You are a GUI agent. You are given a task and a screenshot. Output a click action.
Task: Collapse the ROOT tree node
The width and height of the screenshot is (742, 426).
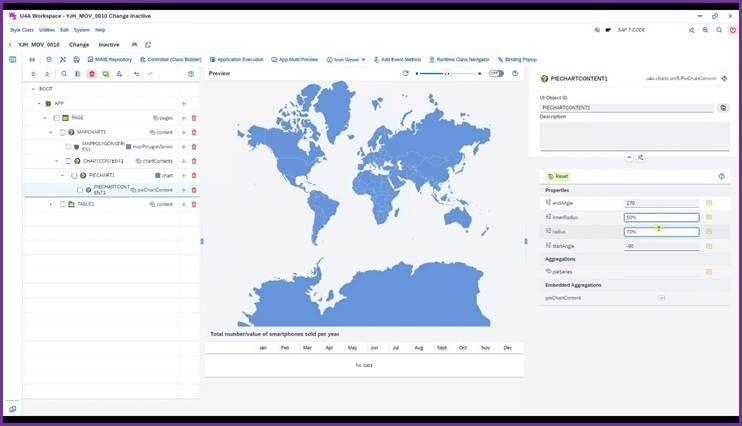(x=33, y=89)
